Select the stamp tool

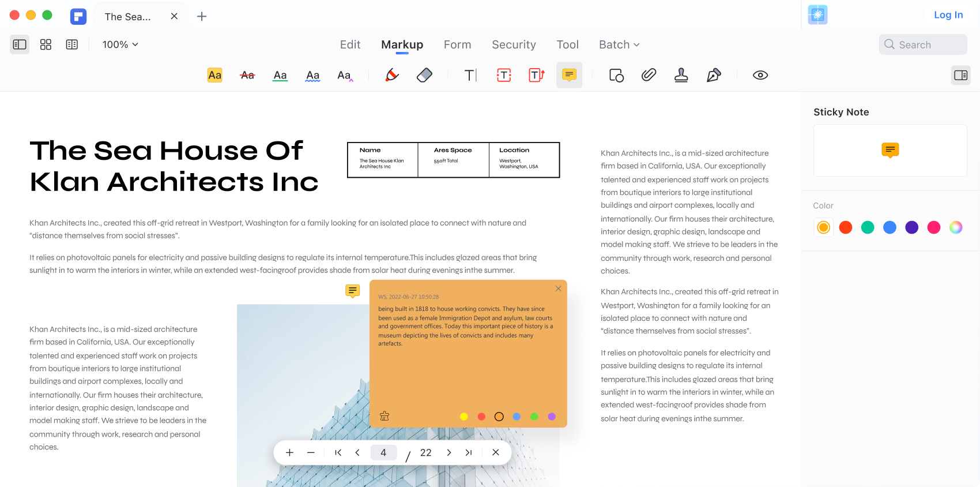(681, 75)
